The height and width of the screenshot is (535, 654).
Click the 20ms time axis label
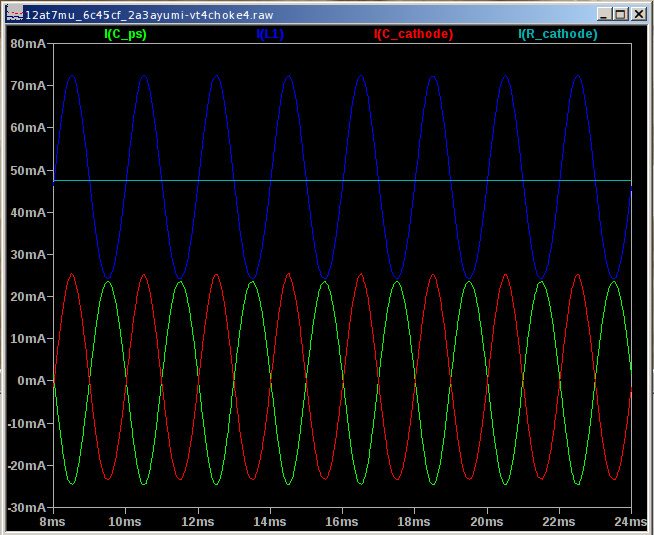[x=487, y=522]
